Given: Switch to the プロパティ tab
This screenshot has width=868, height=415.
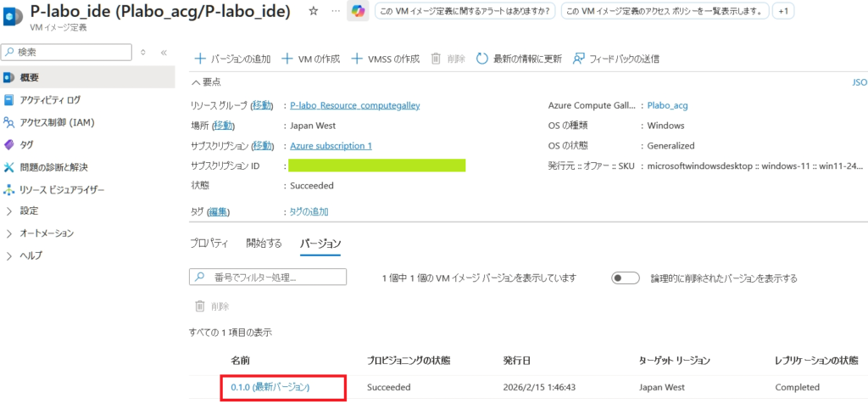Looking at the screenshot, I should click(x=209, y=244).
